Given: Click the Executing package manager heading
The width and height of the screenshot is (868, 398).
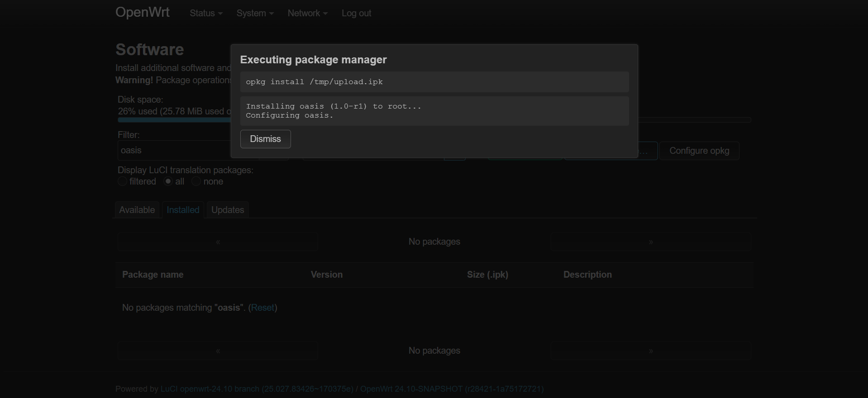Looking at the screenshot, I should pyautogui.click(x=313, y=60).
